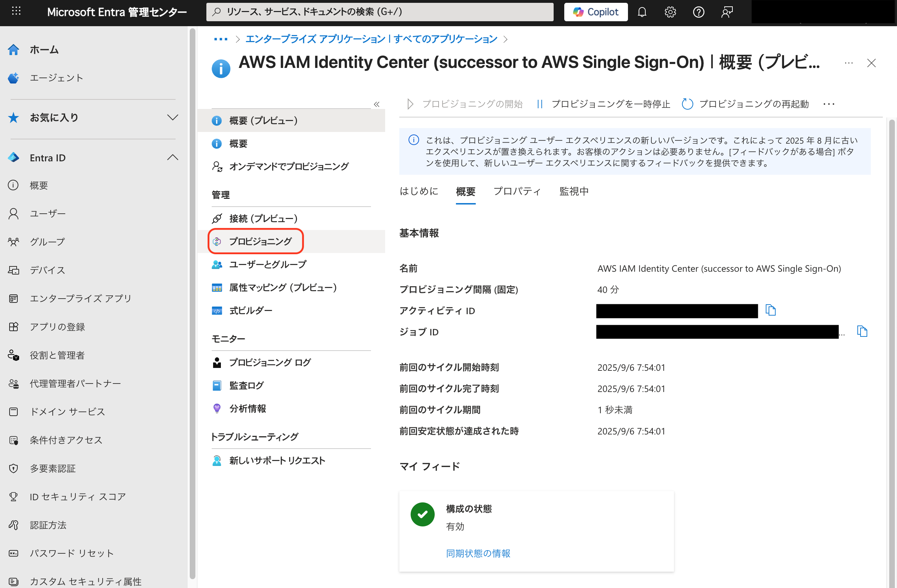The height and width of the screenshot is (588, 897).
Task: Copy the ジョブ ID value
Action: [862, 332]
